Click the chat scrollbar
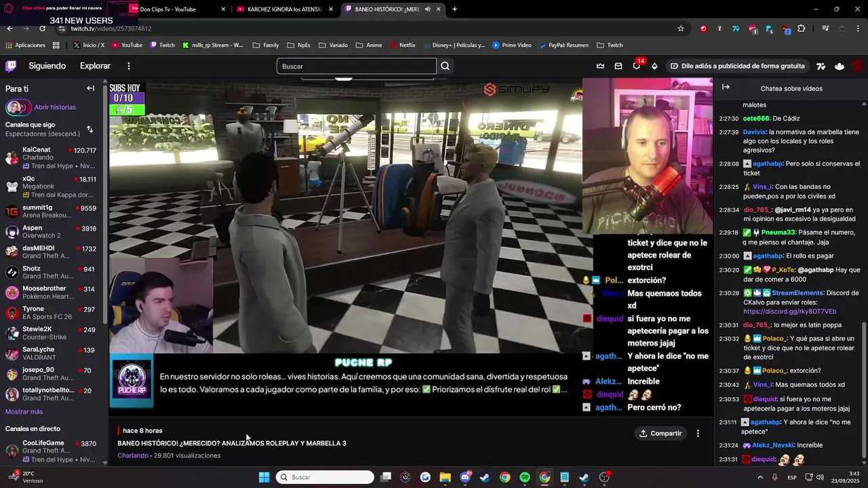 click(x=863, y=390)
